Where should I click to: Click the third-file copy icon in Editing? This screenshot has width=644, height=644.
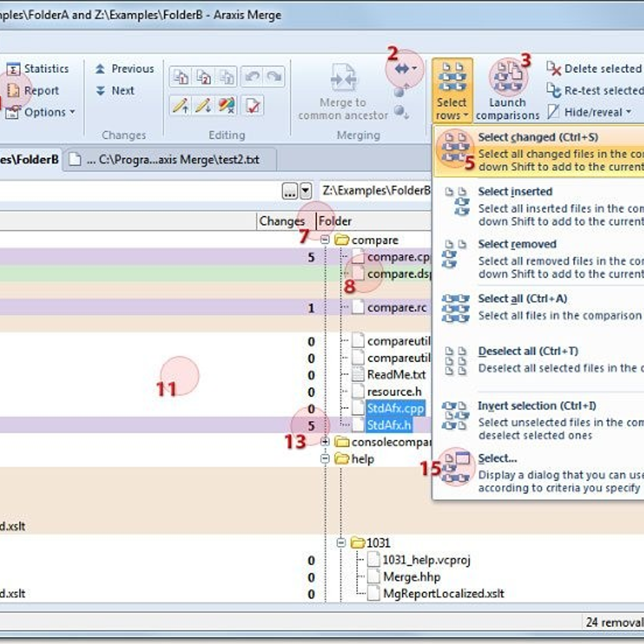(x=227, y=76)
